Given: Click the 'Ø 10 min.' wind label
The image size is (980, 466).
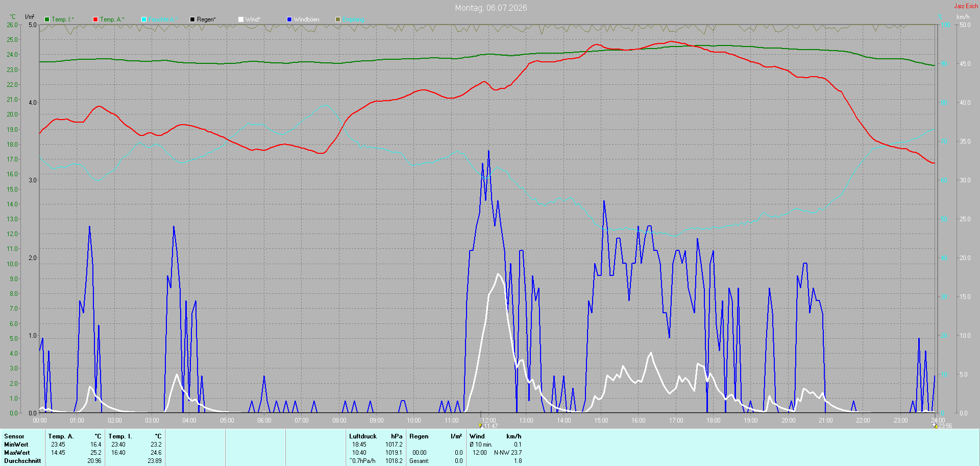Looking at the screenshot, I should [481, 445].
